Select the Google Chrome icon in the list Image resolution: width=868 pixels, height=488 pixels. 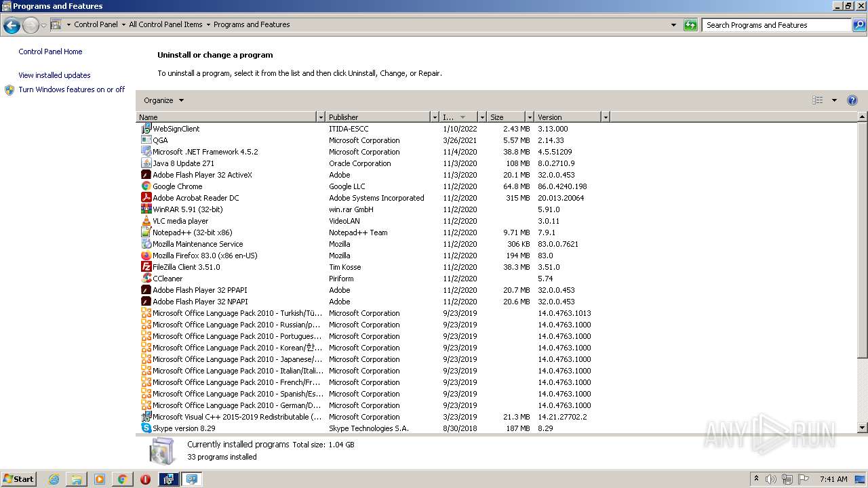(146, 186)
